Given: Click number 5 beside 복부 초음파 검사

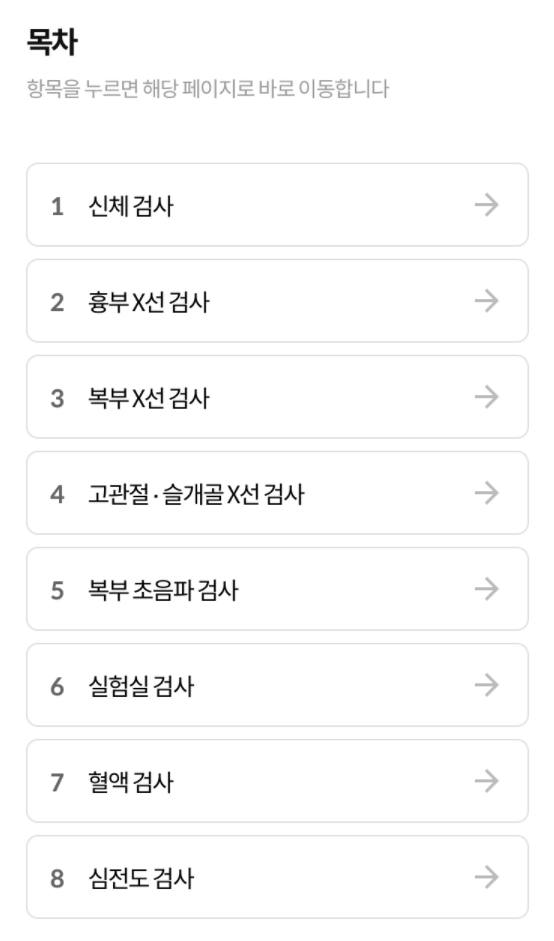Looking at the screenshot, I should (x=57, y=591).
